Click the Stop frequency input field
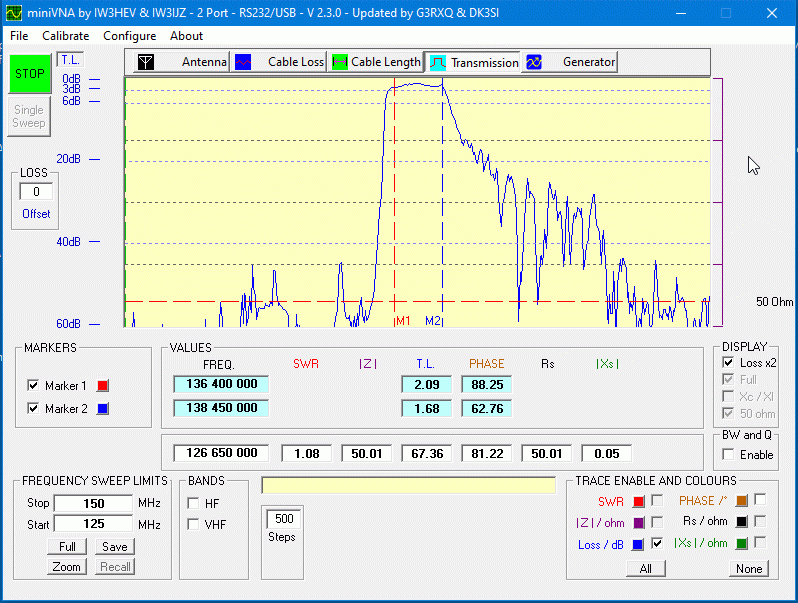This screenshot has width=798, height=603. click(92, 503)
